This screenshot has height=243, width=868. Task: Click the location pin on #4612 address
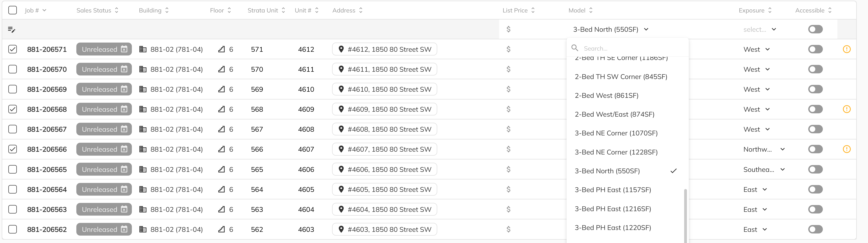click(x=342, y=49)
